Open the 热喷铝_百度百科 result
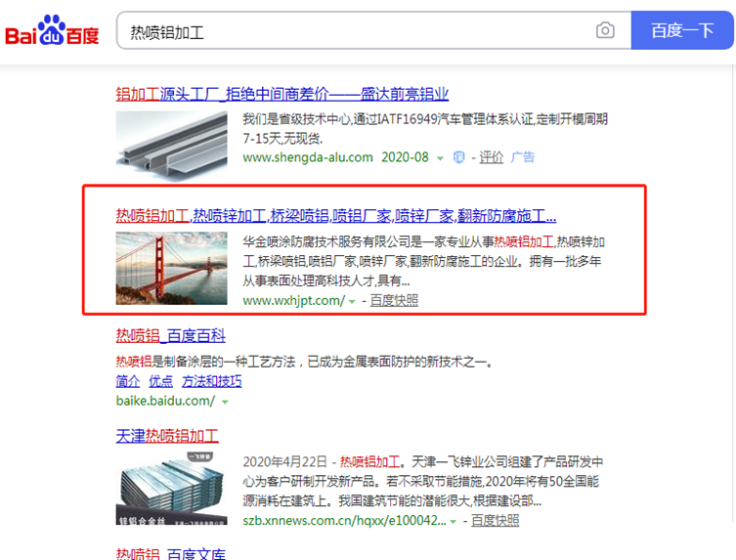The image size is (736, 560). [170, 335]
